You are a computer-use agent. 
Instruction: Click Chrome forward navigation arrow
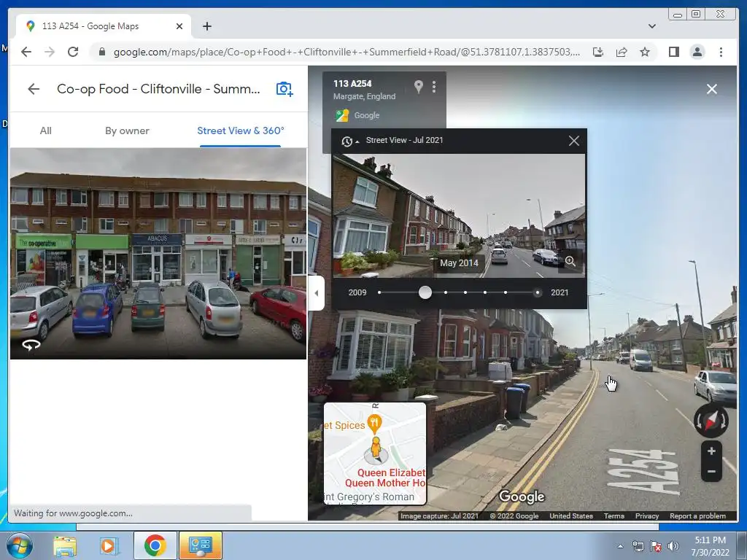(50, 52)
